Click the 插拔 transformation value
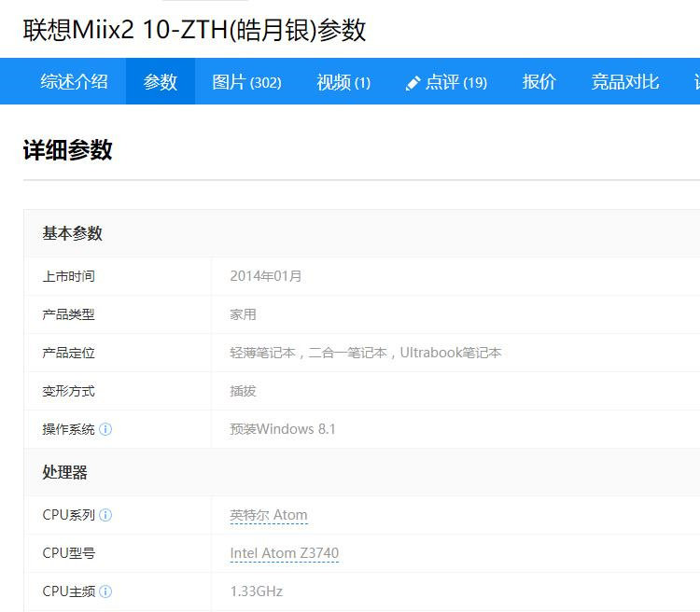Viewport: 700px width, 612px height. [243, 392]
